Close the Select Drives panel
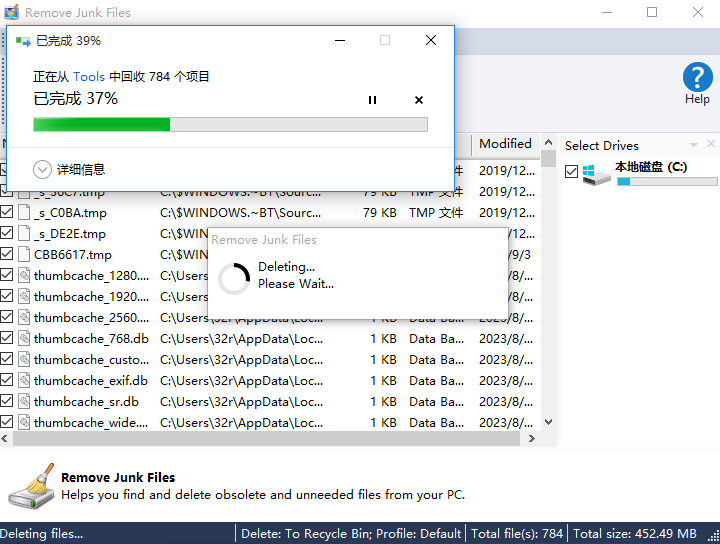This screenshot has height=544, width=720. tap(711, 144)
